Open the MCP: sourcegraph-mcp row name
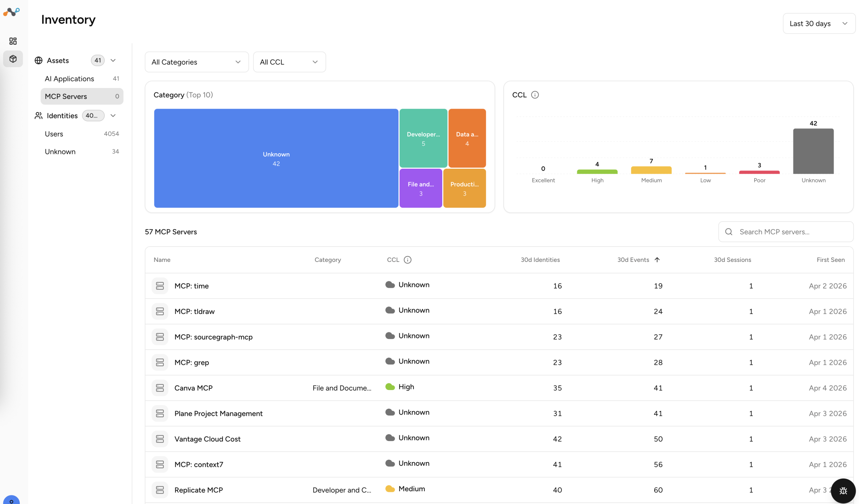 (213, 337)
